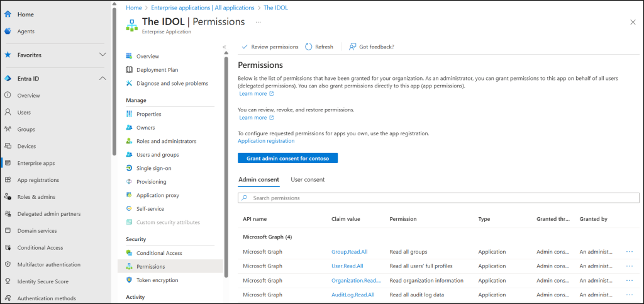Open Token encryption shield icon
The image size is (644, 304).
(129, 280)
